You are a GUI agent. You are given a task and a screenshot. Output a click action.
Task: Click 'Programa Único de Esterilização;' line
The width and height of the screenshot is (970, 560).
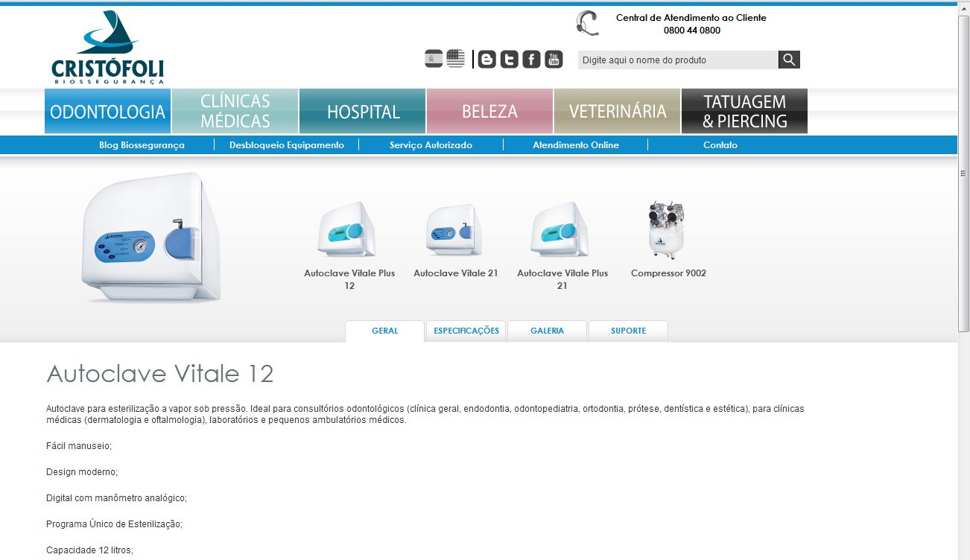(x=114, y=524)
